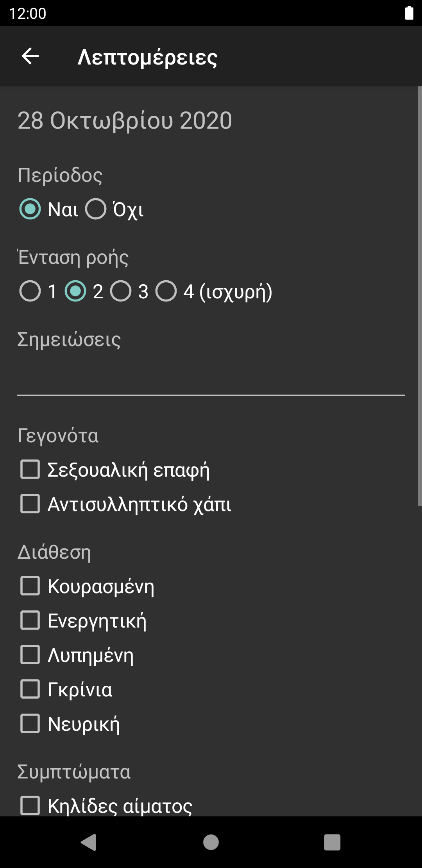The image size is (422, 868).
Task: Enable Αντισυλληπτικό χάπι checkbox
Action: tap(30, 504)
